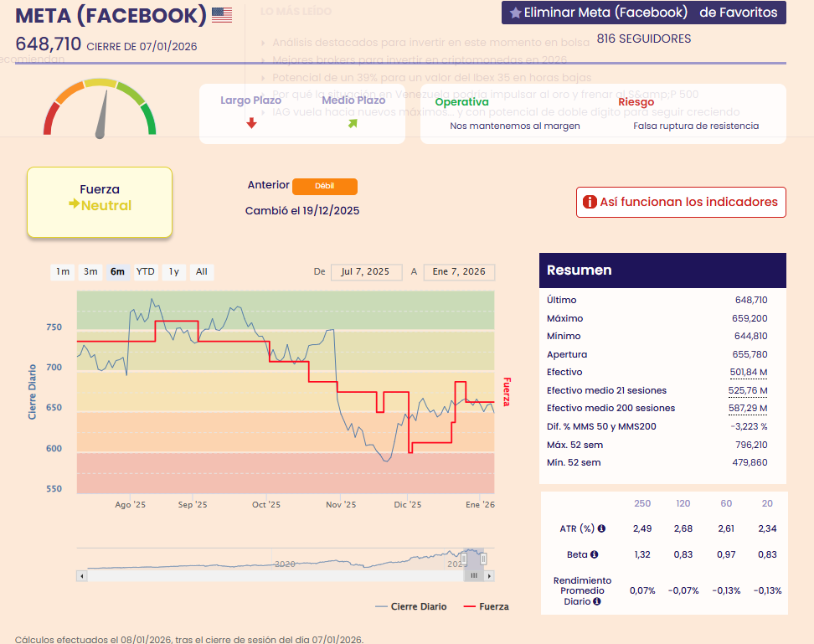The image size is (814, 644).
Task: Select the 1m chart range
Action: 63,271
